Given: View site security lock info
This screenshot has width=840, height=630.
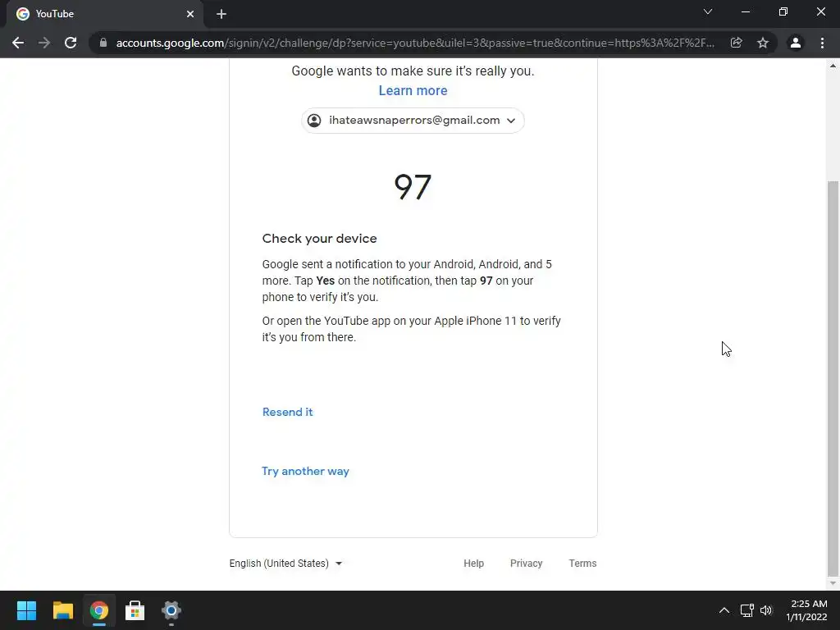Looking at the screenshot, I should tap(103, 43).
